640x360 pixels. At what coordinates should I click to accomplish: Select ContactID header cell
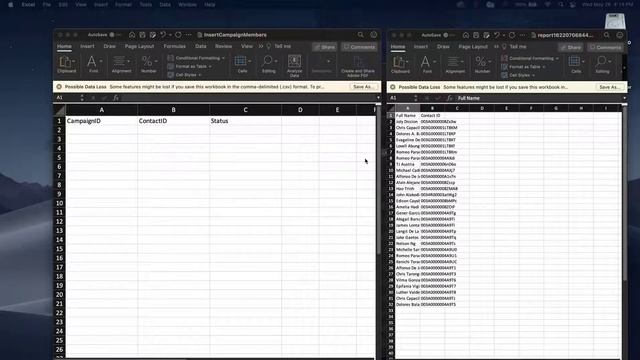click(173, 121)
